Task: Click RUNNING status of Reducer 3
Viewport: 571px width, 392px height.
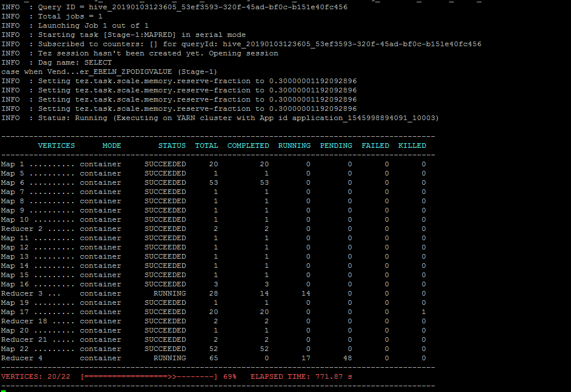Action: point(170,293)
